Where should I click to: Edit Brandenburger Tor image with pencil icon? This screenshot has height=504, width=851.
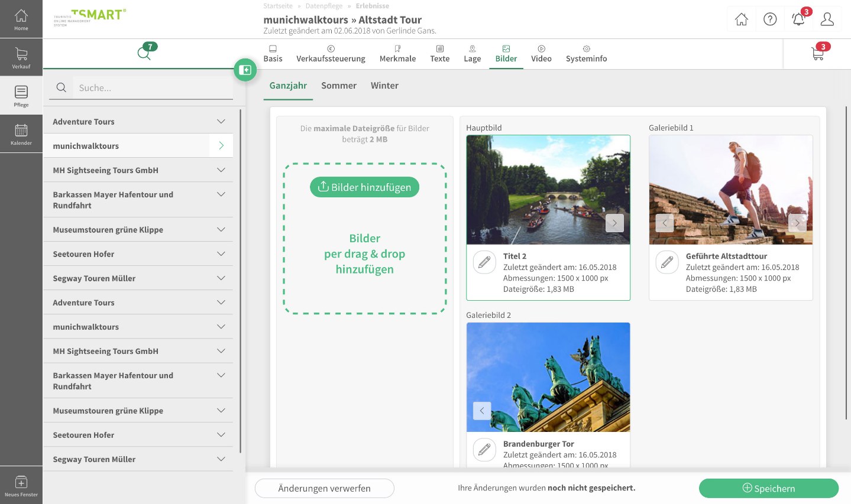click(484, 450)
